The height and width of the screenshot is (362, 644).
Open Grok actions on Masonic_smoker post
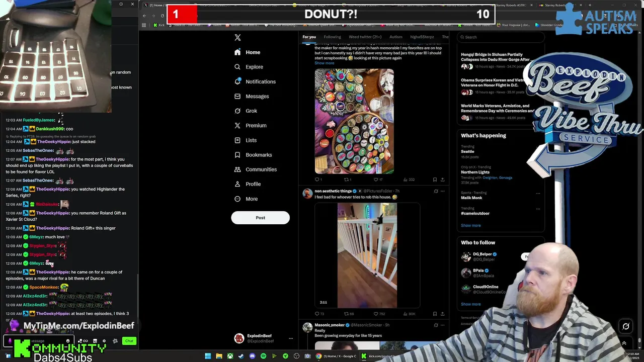pos(436,325)
